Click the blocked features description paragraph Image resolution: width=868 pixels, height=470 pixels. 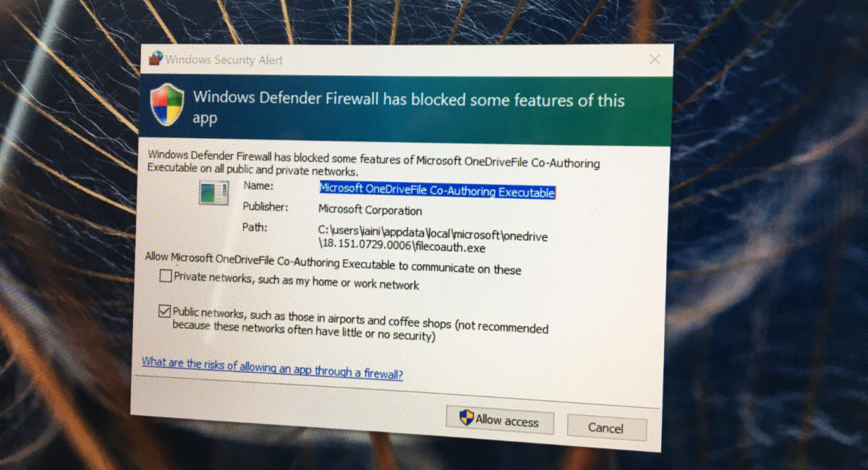[x=373, y=163]
